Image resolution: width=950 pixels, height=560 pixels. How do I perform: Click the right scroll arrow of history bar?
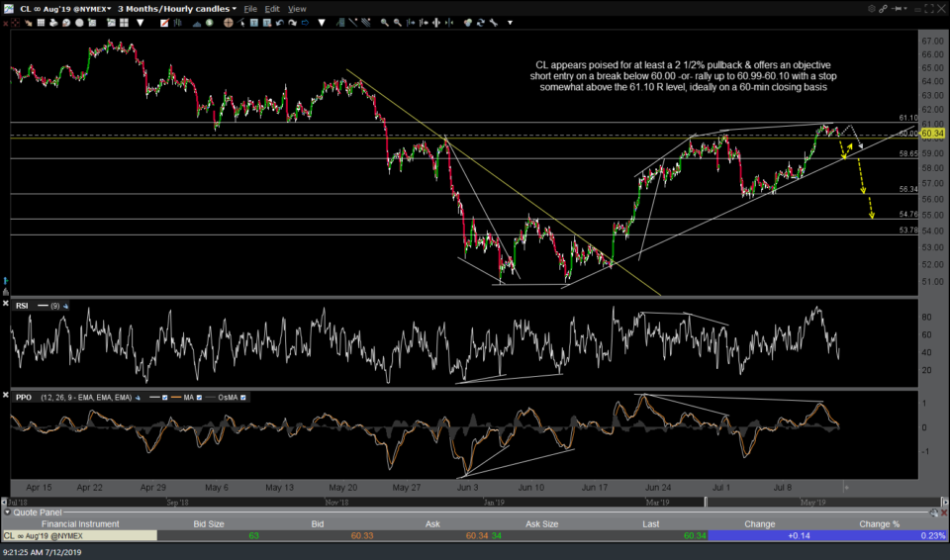click(944, 502)
